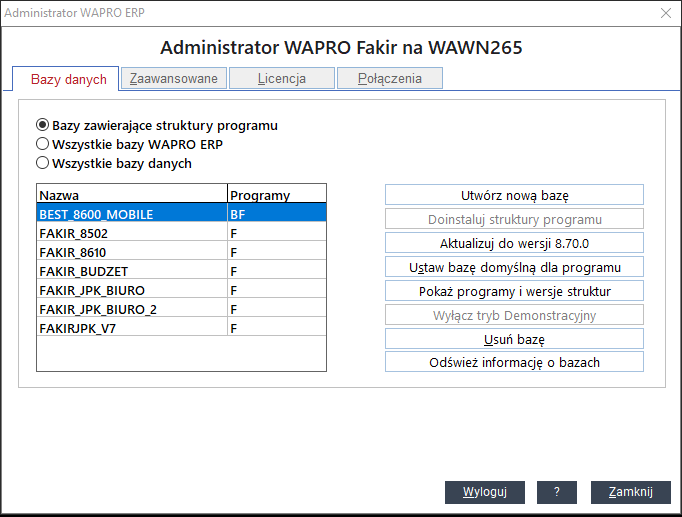Screen dimensions: 682x517
Task: Open the Licencja tab
Action: (x=282, y=78)
